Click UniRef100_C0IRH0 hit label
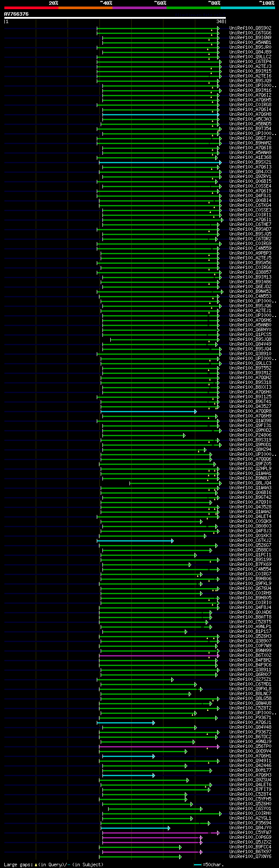The image size is (279, 868). coord(250,813)
